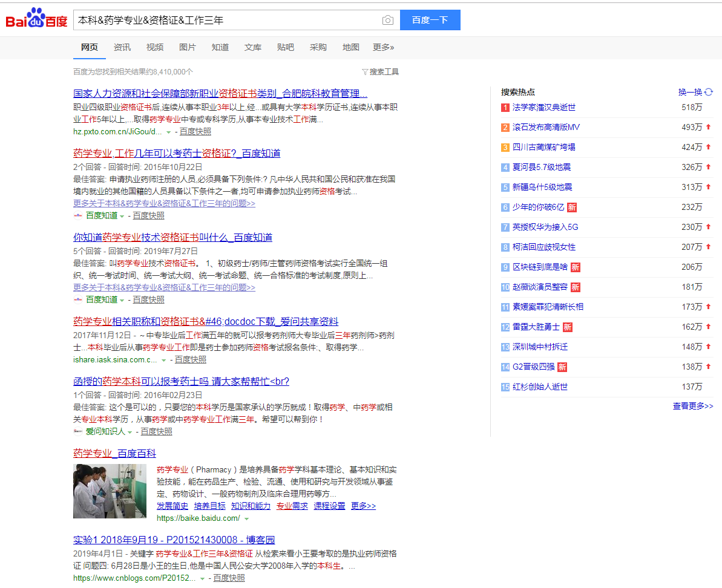
Task: Click rank number 1 badge in hot searches
Action: pos(505,108)
